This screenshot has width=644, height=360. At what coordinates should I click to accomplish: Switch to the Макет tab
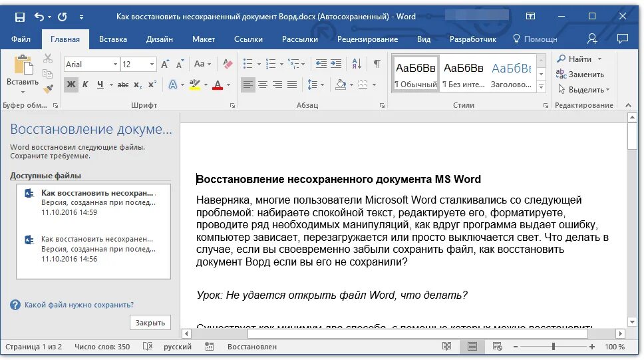tap(204, 39)
